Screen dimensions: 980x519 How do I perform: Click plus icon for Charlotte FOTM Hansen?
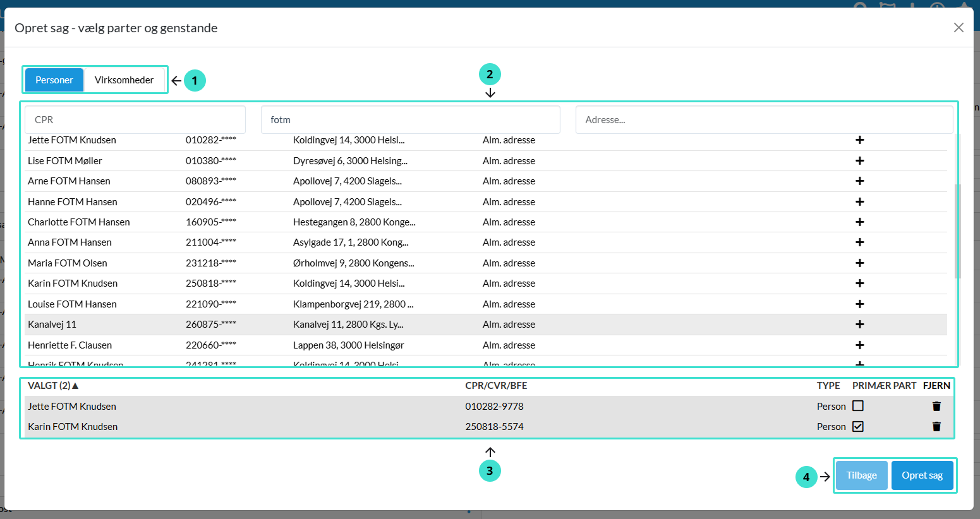coord(859,222)
